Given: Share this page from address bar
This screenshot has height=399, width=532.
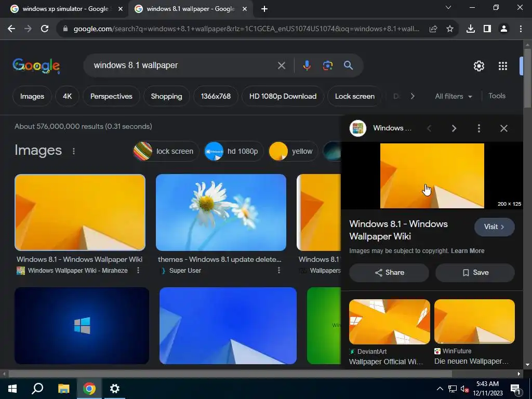Looking at the screenshot, I should 433,29.
